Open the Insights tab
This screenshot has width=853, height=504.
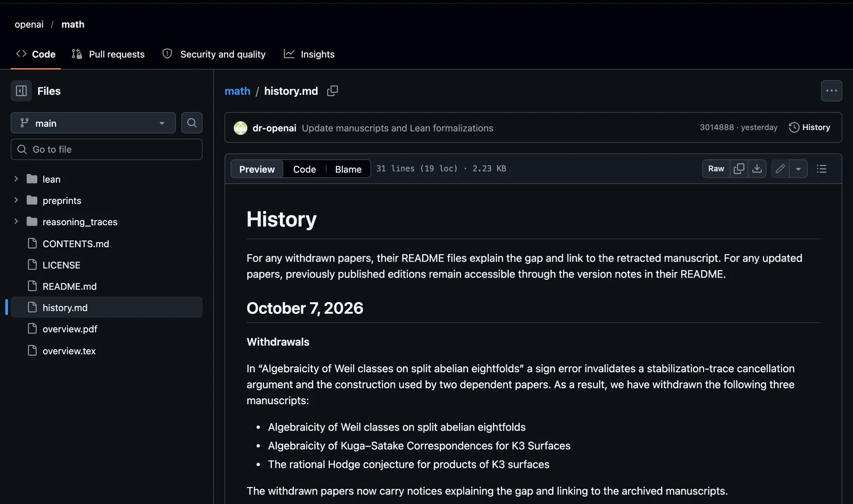tap(309, 54)
